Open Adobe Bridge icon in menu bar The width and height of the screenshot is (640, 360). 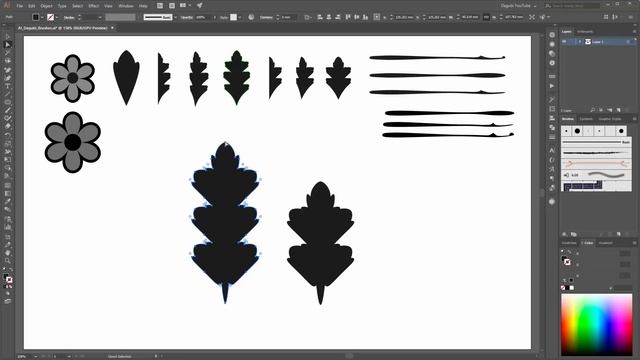click(160, 6)
